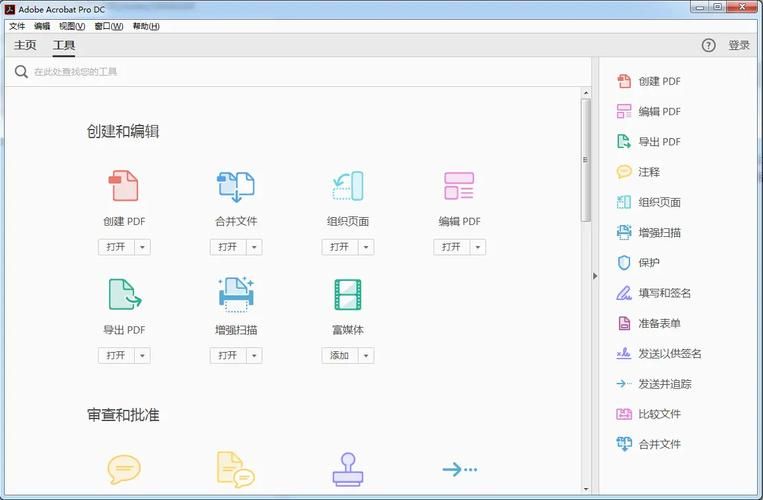763x500 pixels.
Task: Open the 窗口(W) menu
Action: pos(109,26)
